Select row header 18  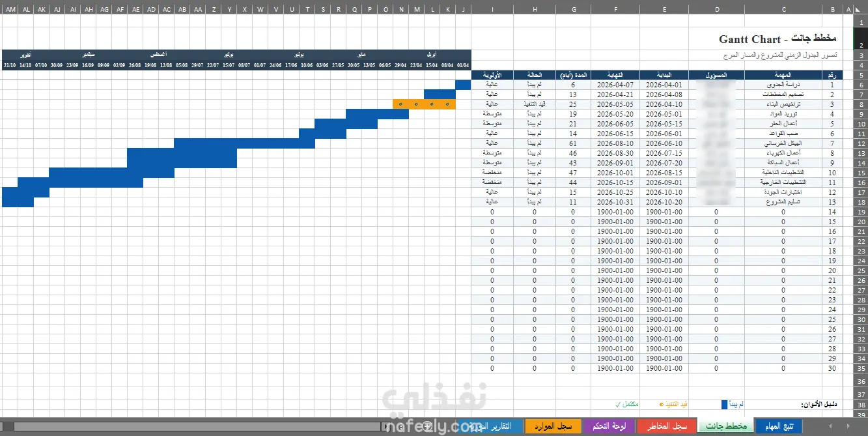pos(861,202)
